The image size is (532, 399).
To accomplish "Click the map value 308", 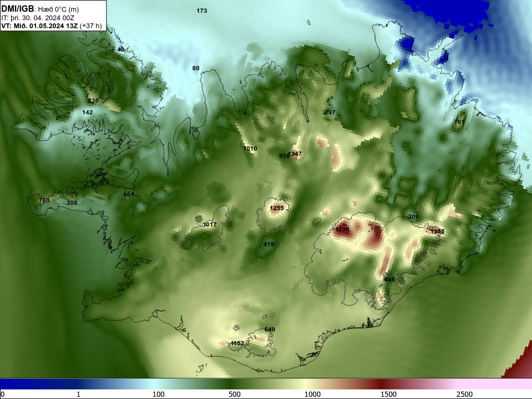I will pyautogui.click(x=72, y=203).
